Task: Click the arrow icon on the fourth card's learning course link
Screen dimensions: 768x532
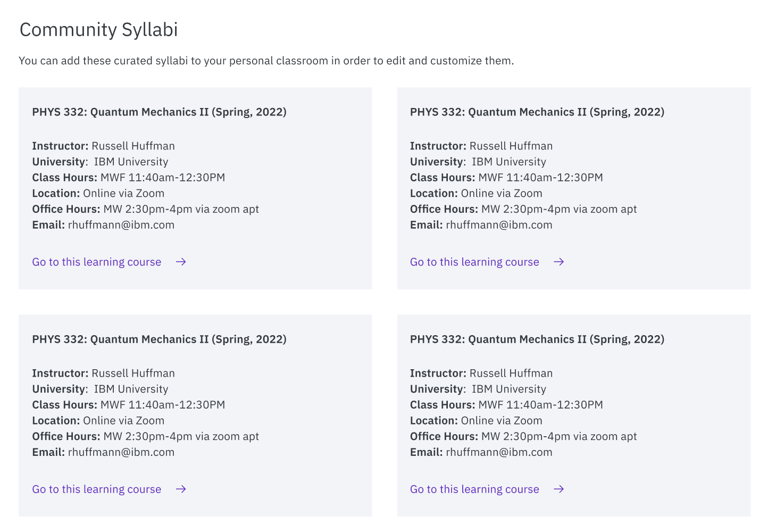Action: point(559,489)
